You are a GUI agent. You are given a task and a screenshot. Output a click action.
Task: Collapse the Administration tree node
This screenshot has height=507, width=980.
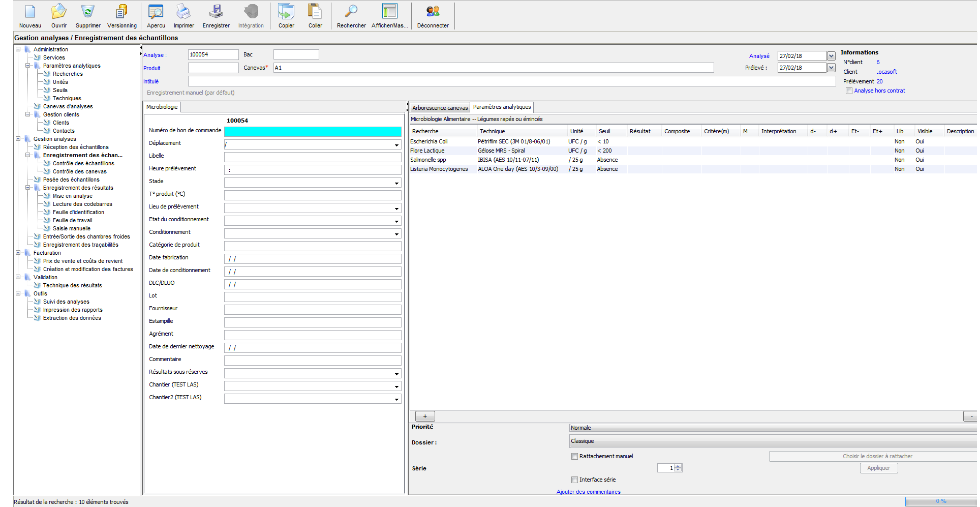tap(18, 49)
